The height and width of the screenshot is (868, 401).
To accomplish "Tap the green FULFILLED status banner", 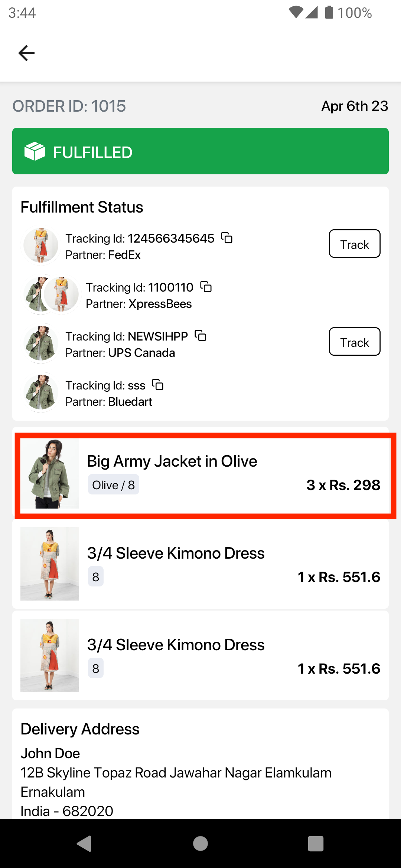I will pos(200,152).
